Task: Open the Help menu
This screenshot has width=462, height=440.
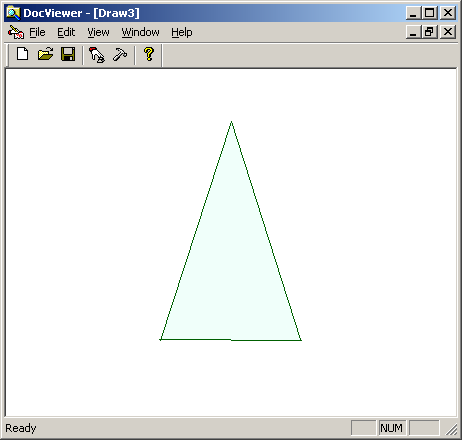Action: [182, 32]
